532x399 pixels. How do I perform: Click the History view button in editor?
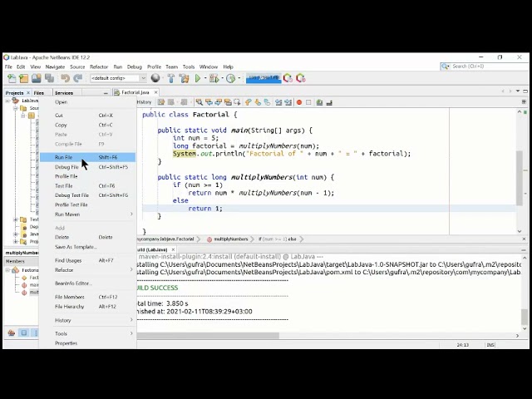tap(144, 102)
